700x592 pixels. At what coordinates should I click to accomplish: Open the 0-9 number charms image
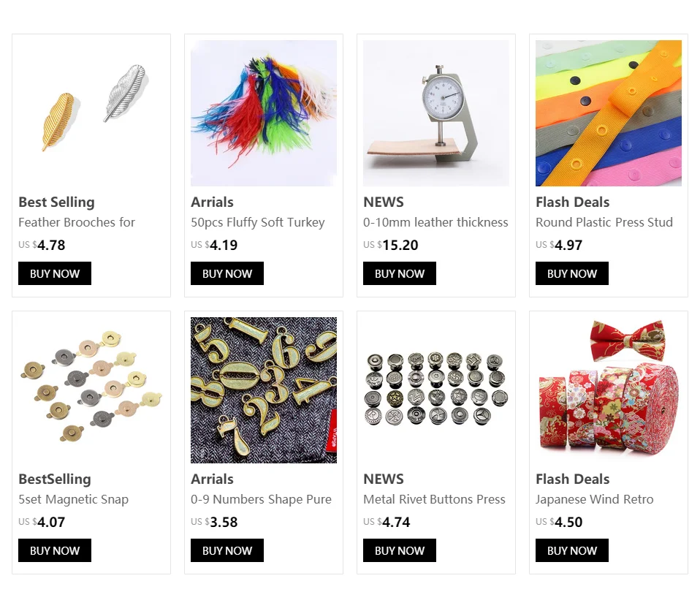263,390
